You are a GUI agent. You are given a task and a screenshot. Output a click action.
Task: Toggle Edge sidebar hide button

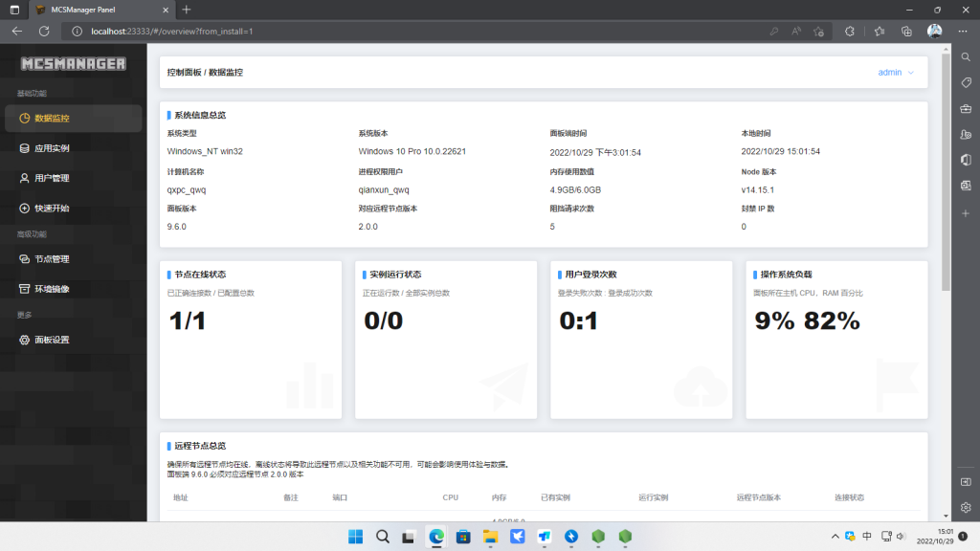pos(966,482)
